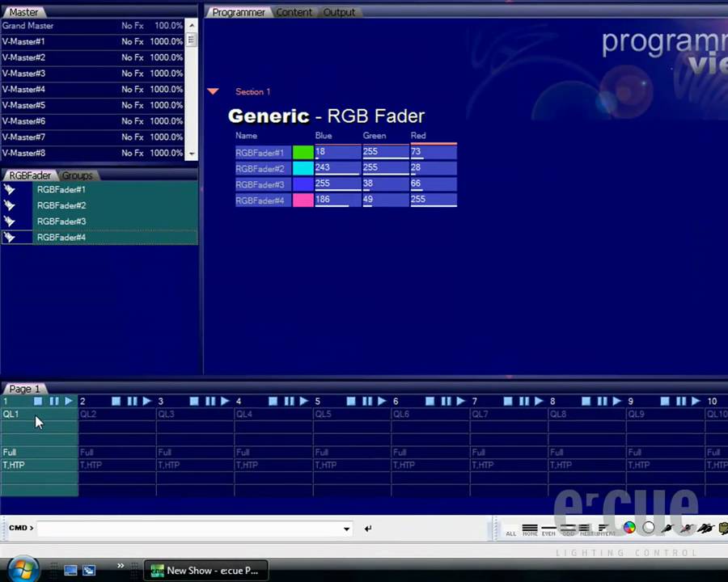The image size is (728, 582).
Task: Click the crossed-out fixture icon in bottom toolbar
Action: [686, 528]
